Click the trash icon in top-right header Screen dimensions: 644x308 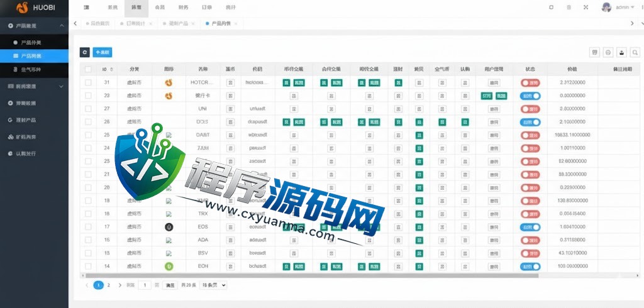569,8
